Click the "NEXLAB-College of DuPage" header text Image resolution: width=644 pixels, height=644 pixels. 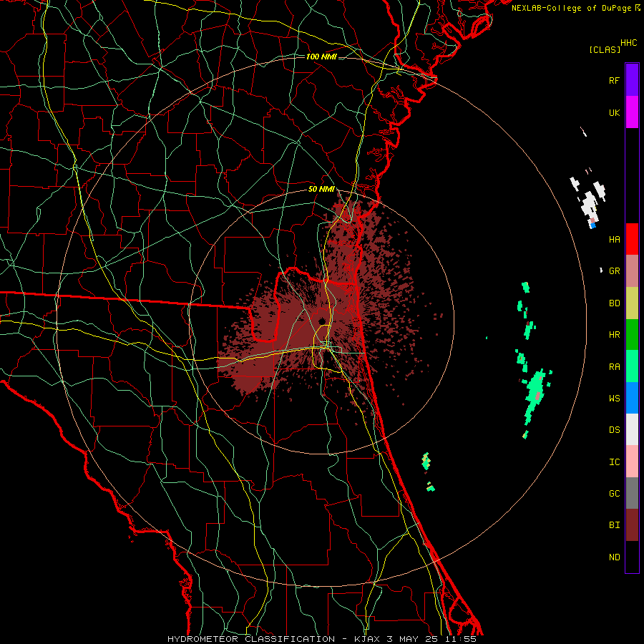point(571,8)
